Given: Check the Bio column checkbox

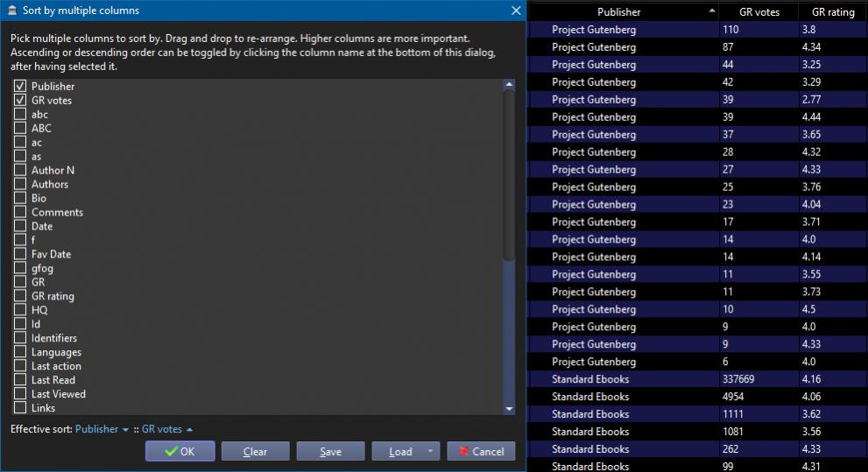Looking at the screenshot, I should (x=20, y=198).
